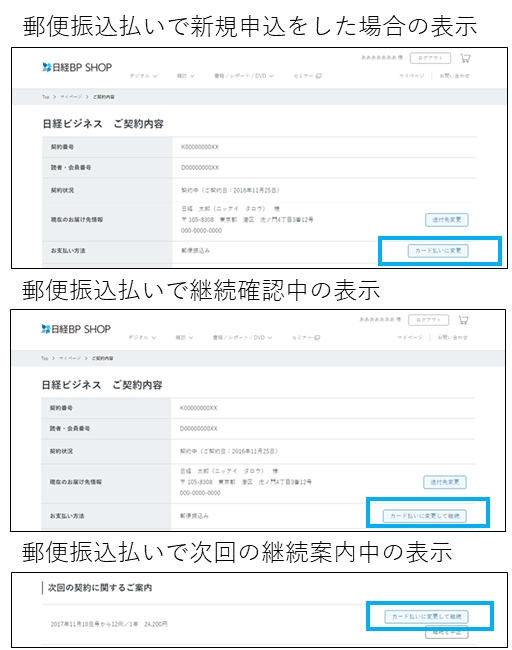512x650 pixels.
Task: Expand the デジタル dropdown in the 継続確認中 header
Action: click(142, 337)
